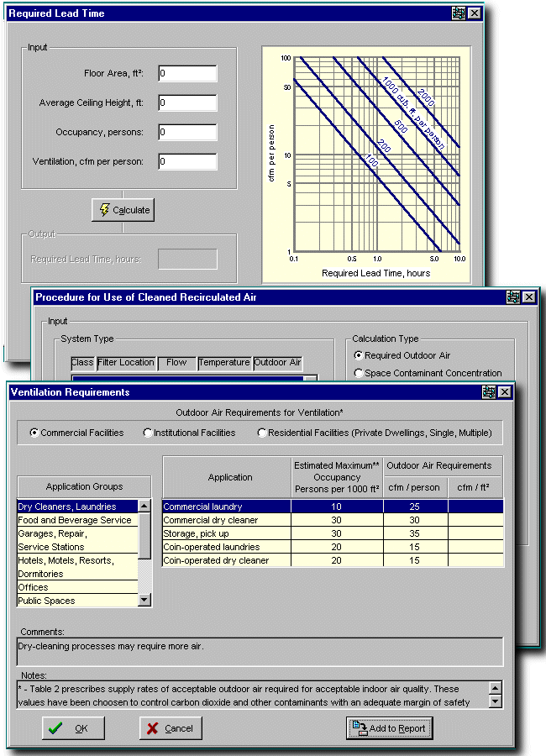
Task: Select Space Contaminant Concentration option
Action: (360, 373)
